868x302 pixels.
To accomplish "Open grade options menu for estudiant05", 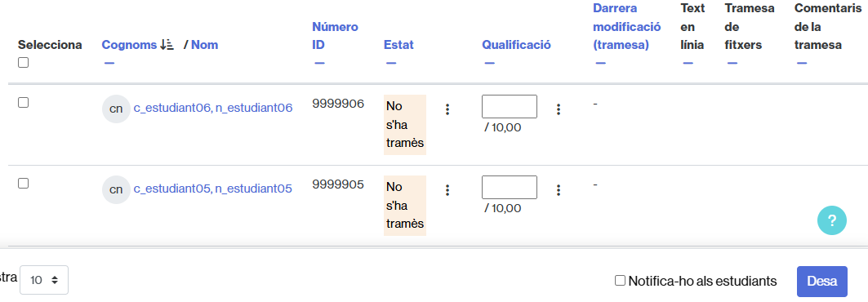I will (x=558, y=190).
